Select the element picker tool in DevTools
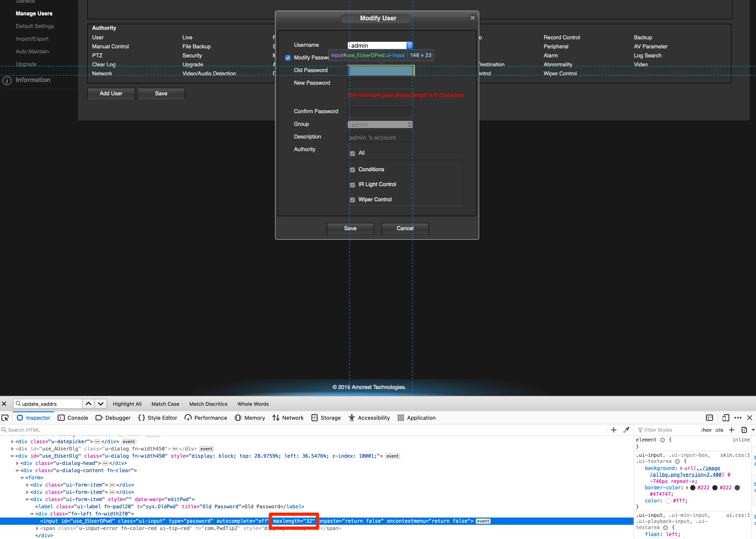Image resolution: width=756 pixels, height=539 pixels. (x=5, y=417)
